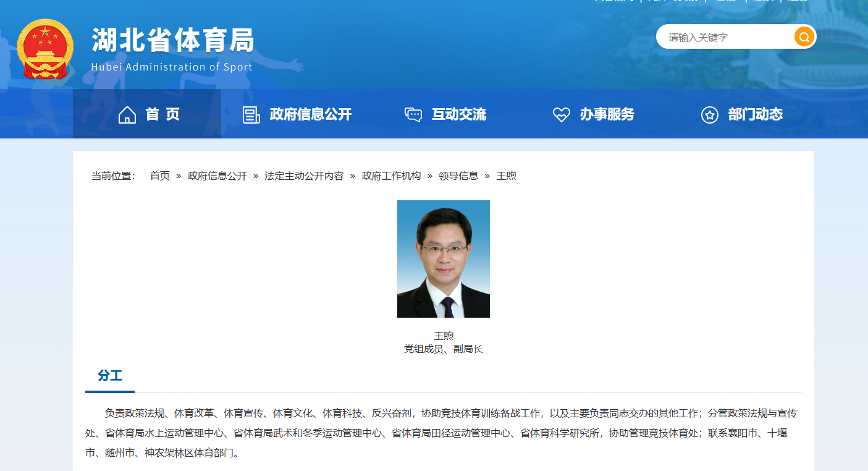Click the national emblem logo
This screenshot has width=868, height=471.
pyautogui.click(x=45, y=49)
